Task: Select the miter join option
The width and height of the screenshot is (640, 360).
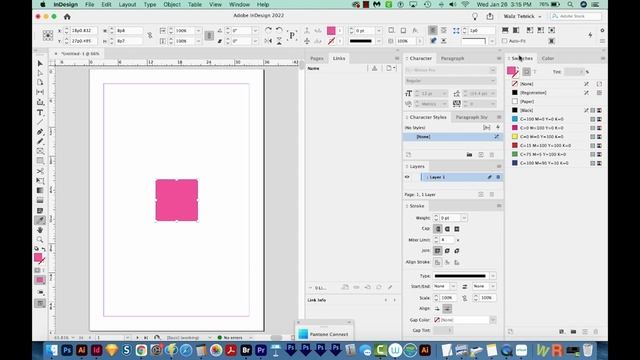Action: click(x=438, y=251)
